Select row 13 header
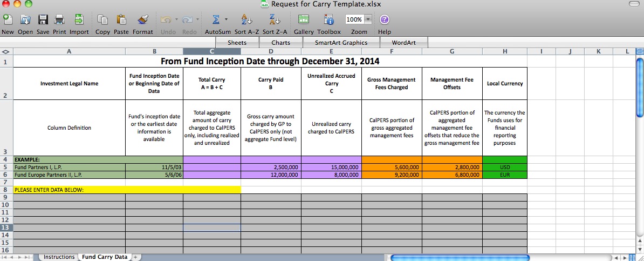Image resolution: width=644 pixels, height=261 pixels. click(6, 227)
